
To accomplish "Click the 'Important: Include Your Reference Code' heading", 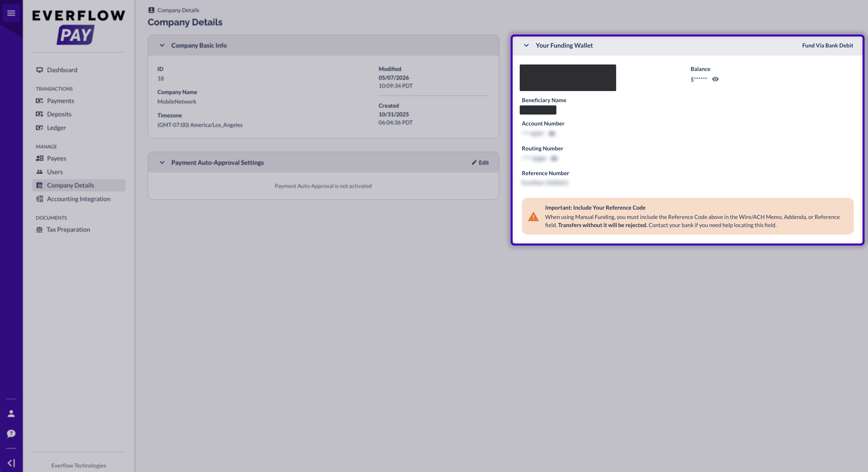I will pos(595,208).
